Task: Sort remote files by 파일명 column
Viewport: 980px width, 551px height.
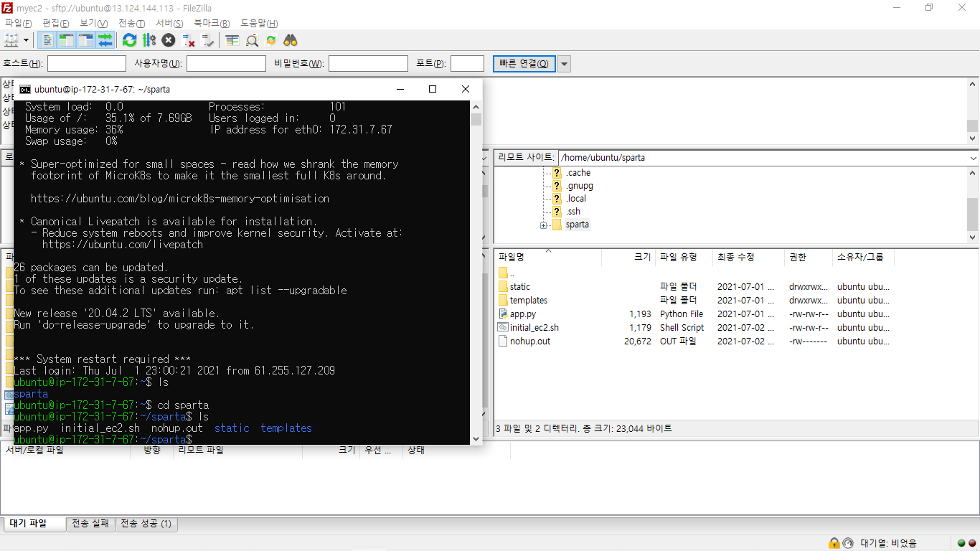Action: coord(548,258)
